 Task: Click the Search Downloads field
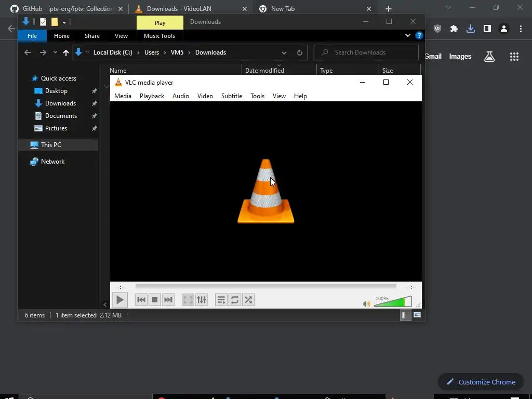tap(366, 52)
